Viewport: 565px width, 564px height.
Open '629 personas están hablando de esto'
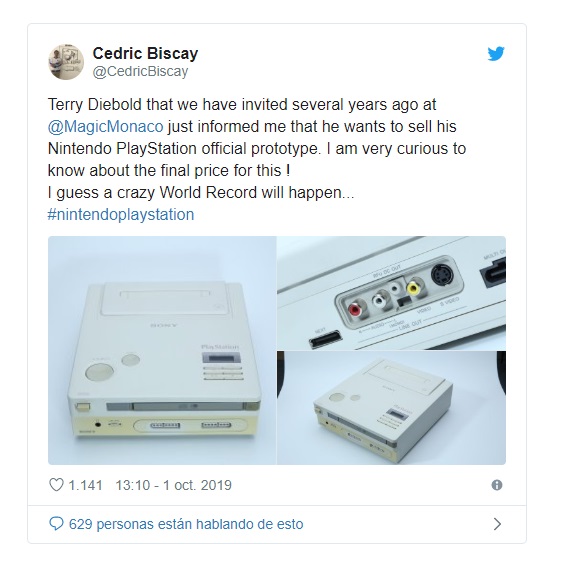186,524
